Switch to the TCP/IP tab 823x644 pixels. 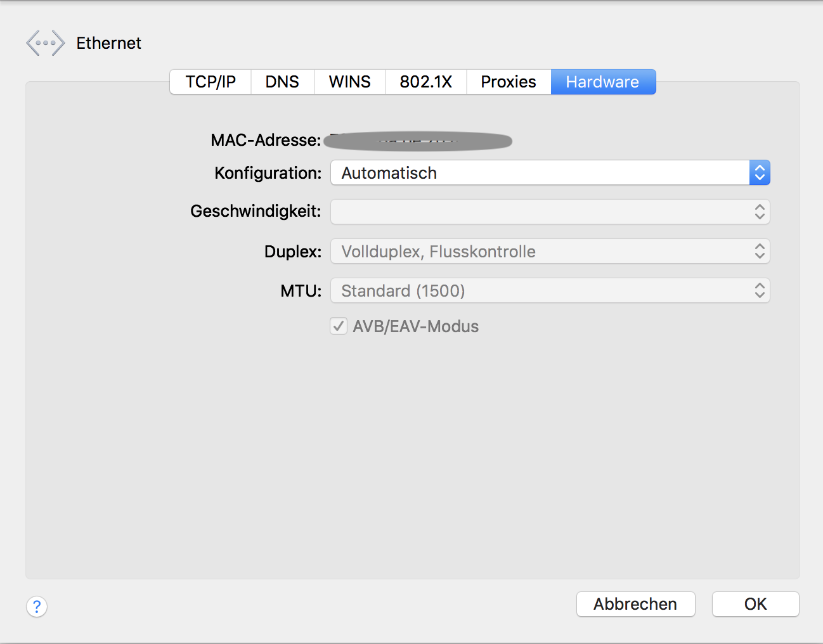pyautogui.click(x=210, y=81)
